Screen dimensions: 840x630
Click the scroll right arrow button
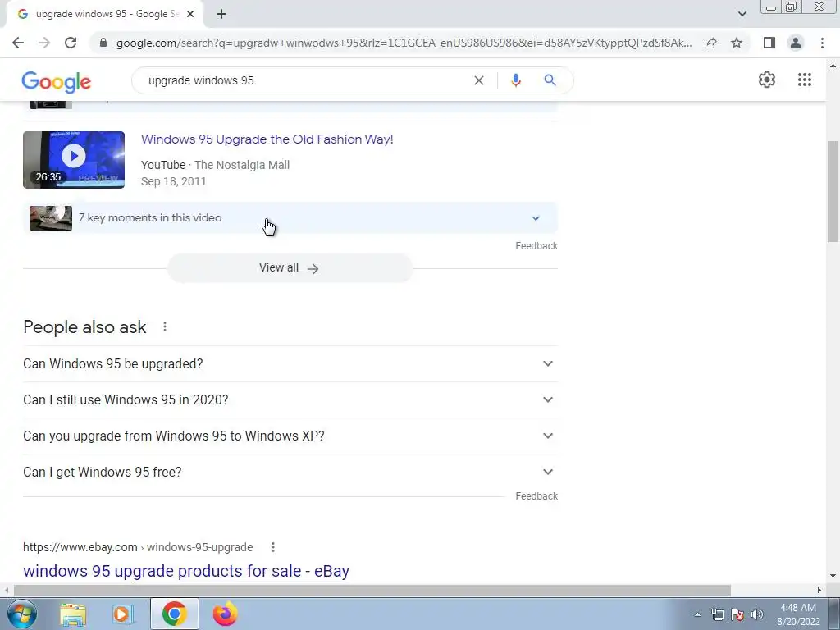(x=819, y=591)
